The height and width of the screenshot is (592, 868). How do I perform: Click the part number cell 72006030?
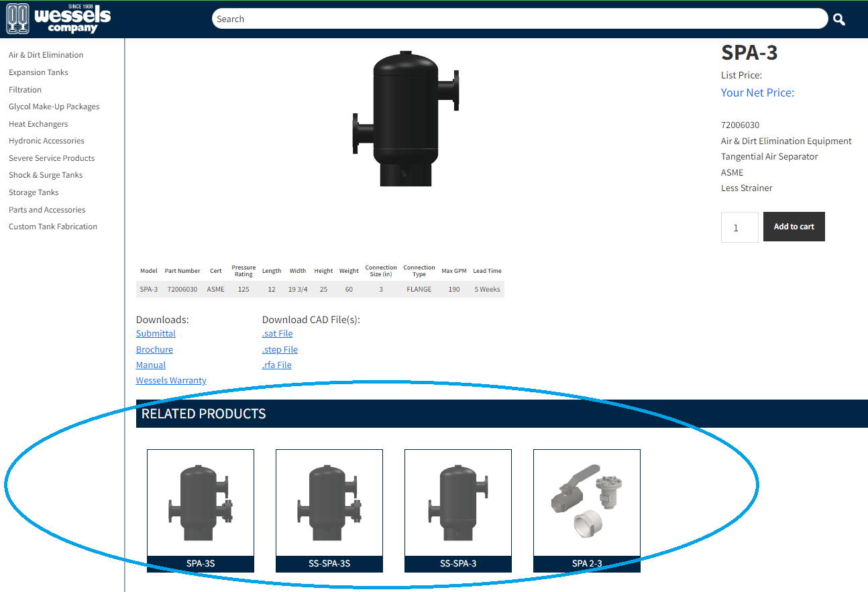182,290
